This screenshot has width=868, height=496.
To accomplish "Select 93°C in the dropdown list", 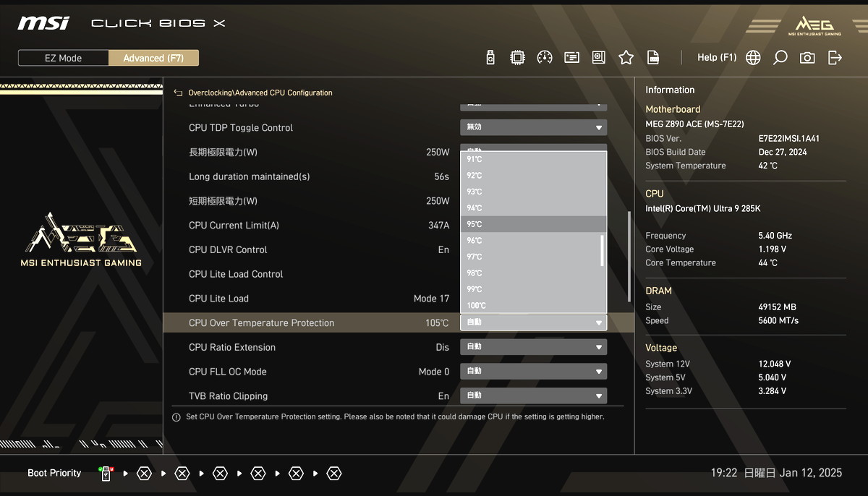I will [x=533, y=192].
